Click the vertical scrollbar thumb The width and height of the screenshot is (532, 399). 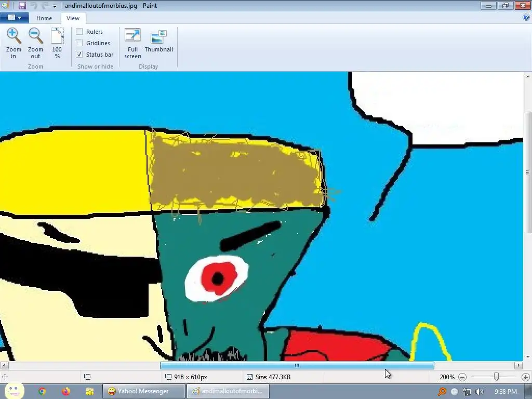pos(527,172)
